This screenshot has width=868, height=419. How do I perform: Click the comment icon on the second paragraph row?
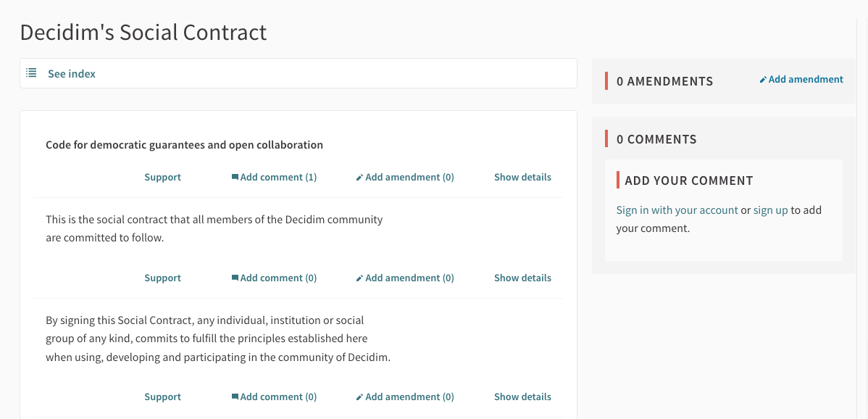[x=235, y=277]
